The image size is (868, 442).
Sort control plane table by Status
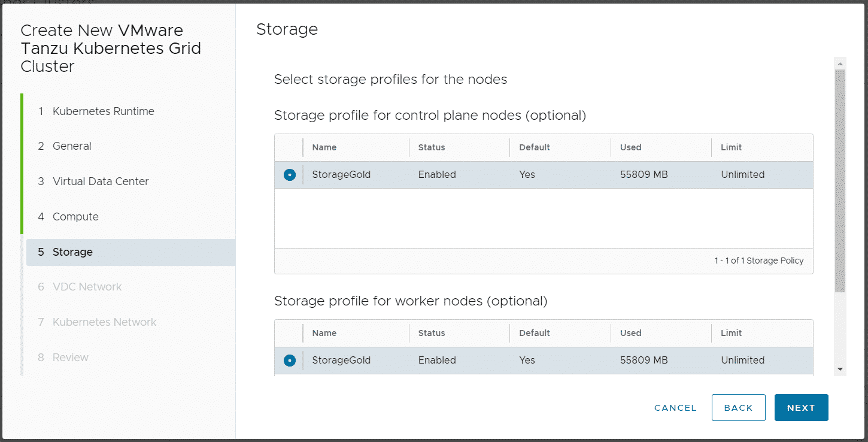tap(432, 147)
